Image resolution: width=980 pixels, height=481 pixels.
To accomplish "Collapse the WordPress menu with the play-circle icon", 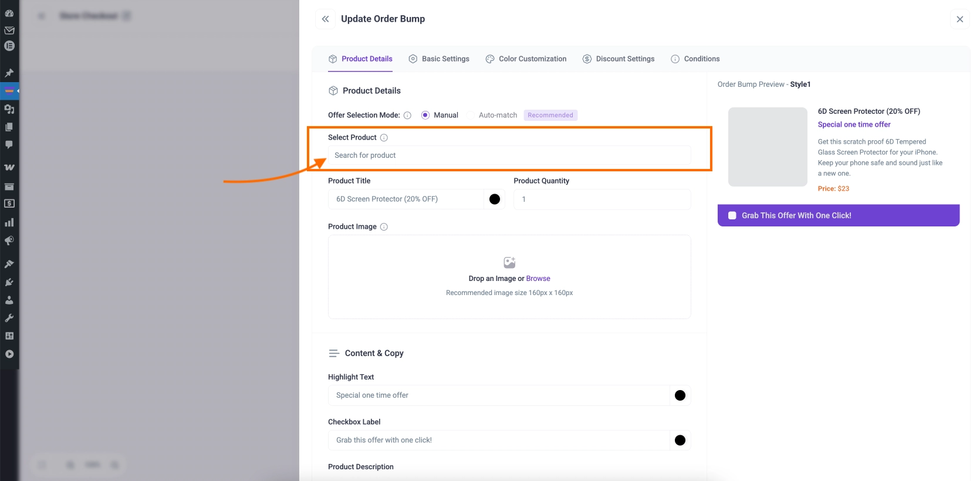I will coord(9,354).
